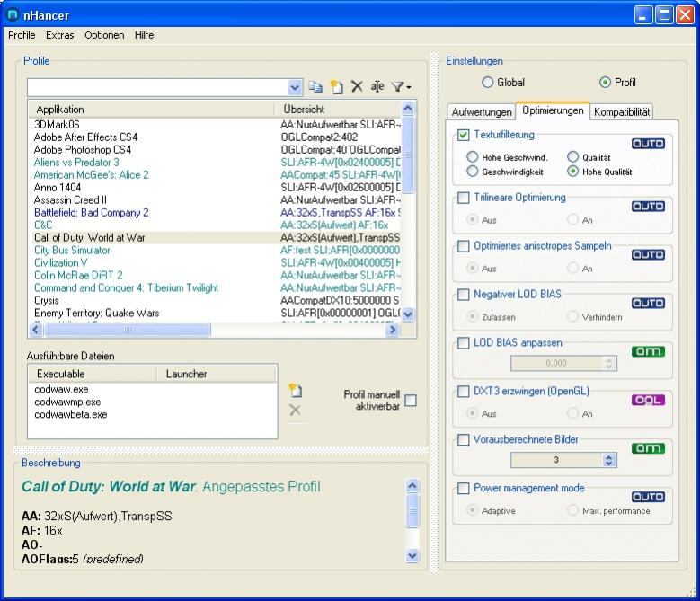The image size is (700, 601).
Task: Click the Vorausberechnete Bilder value field
Action: [x=557, y=460]
